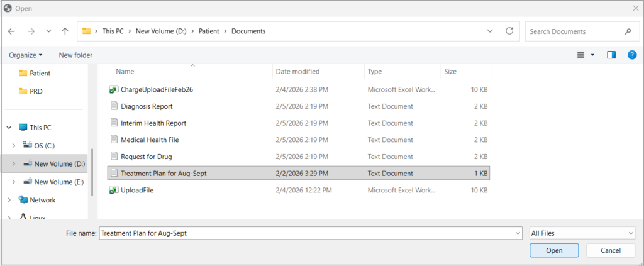Collapse the This PC tree node
Screen dimensions: 644x266
click(9, 128)
